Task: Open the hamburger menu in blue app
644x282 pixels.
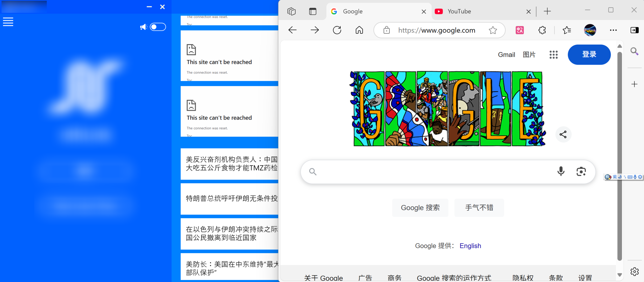Action: [x=8, y=22]
